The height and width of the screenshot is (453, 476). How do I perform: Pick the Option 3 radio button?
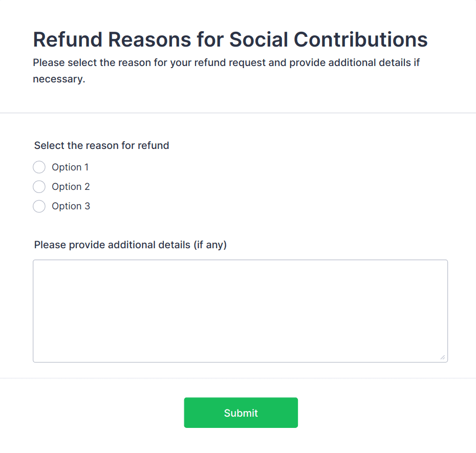pos(39,206)
